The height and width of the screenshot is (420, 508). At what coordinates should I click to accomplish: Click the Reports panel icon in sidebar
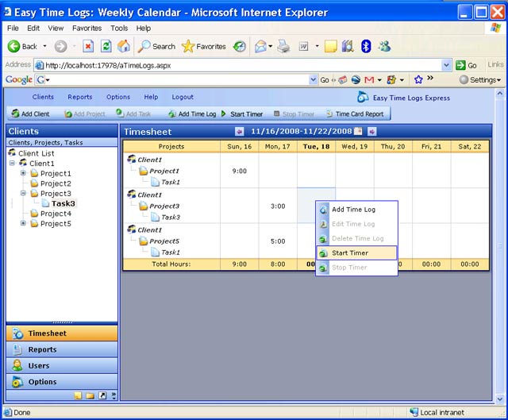coord(17,349)
